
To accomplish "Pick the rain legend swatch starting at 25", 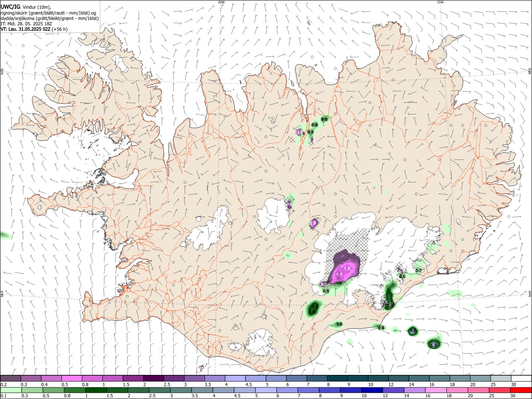I will (x=499, y=390).
